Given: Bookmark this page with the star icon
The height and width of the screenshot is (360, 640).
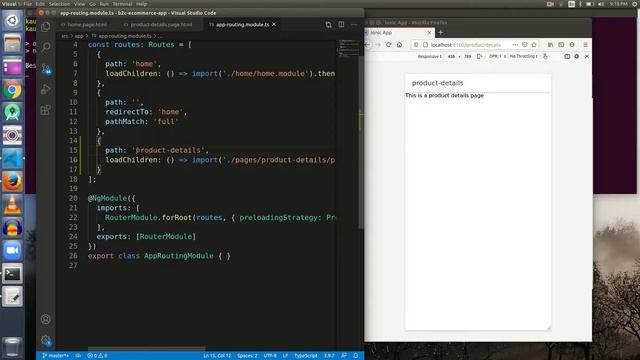Looking at the screenshot, I should [534, 45].
